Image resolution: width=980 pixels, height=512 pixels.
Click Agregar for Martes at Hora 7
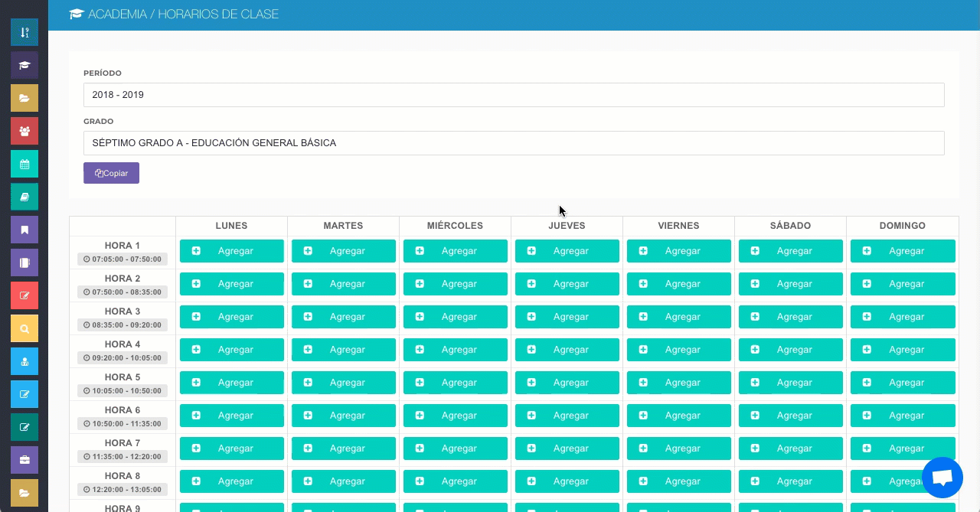[343, 448]
